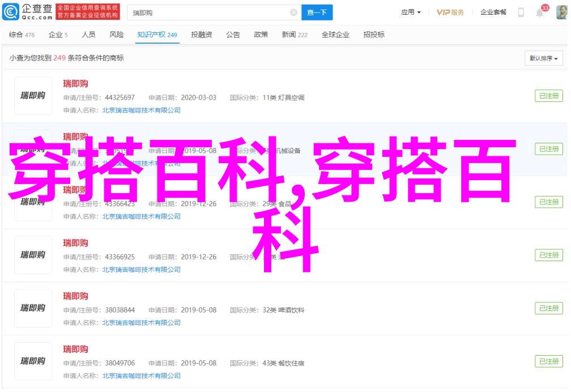The image size is (571, 392).
Task: Click the class text 11类 灯具空调
Action: coord(283,97)
